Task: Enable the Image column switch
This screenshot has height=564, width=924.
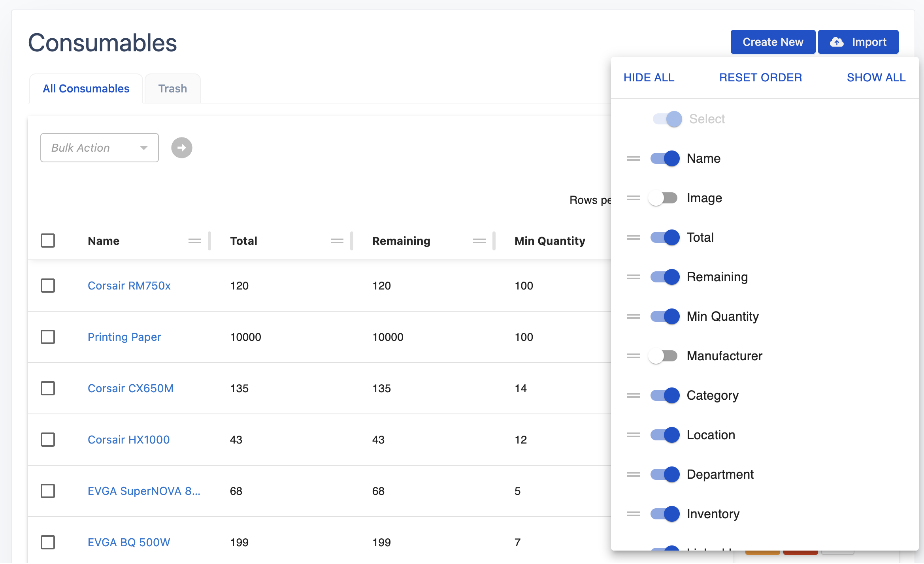Action: [663, 198]
